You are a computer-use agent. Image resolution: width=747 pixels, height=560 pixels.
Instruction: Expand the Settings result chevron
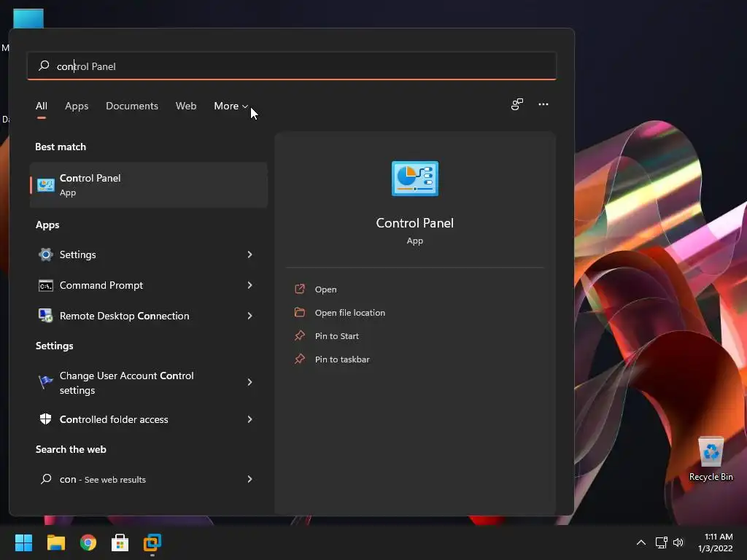click(249, 254)
